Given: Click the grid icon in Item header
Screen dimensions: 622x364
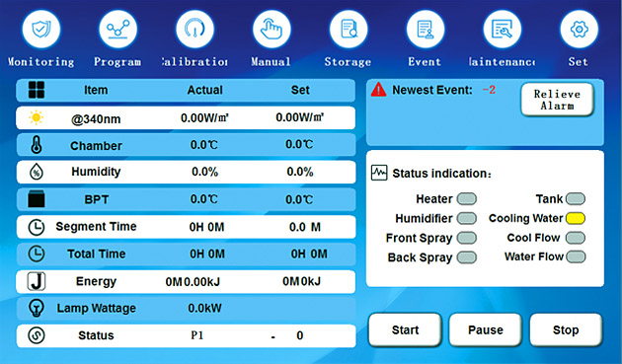Looking at the screenshot, I should (37, 90).
